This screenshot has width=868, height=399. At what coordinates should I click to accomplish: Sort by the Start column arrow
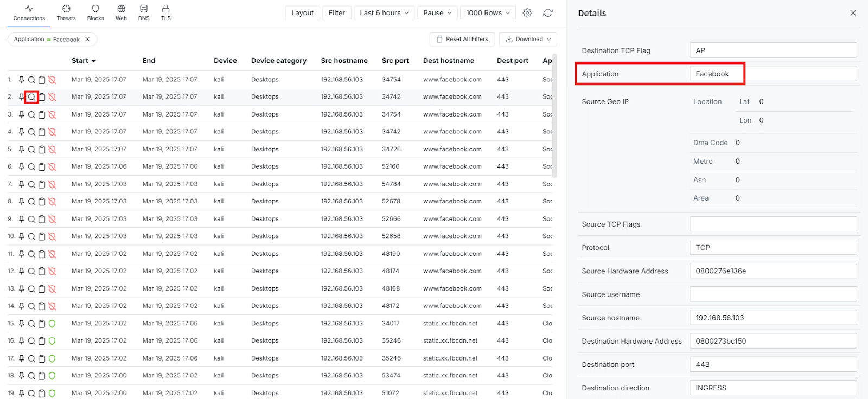(93, 61)
